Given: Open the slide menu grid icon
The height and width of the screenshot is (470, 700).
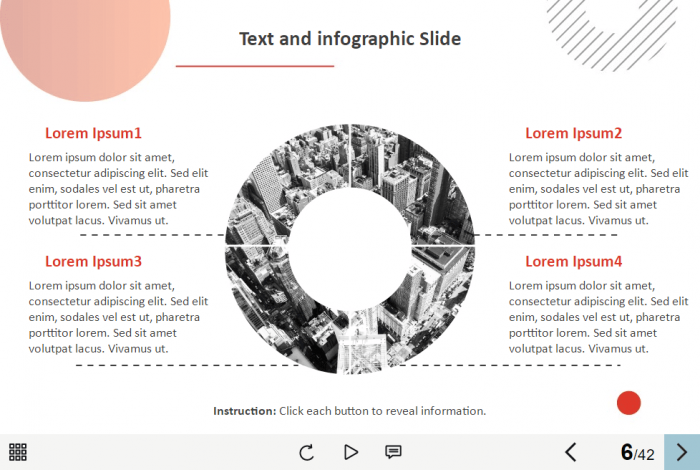Looking at the screenshot, I should 18,452.
